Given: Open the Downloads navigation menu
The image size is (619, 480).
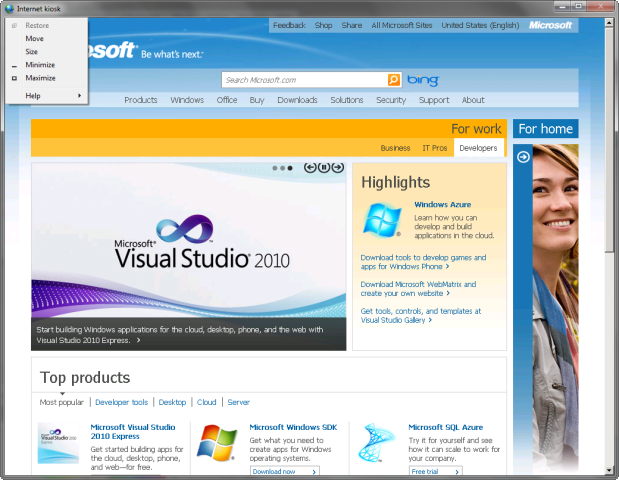Looking at the screenshot, I should click(297, 100).
